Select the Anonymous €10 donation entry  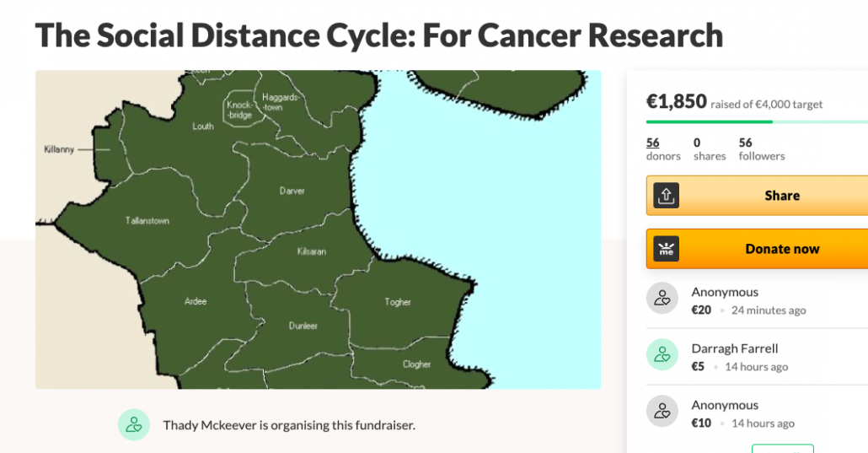click(x=757, y=413)
